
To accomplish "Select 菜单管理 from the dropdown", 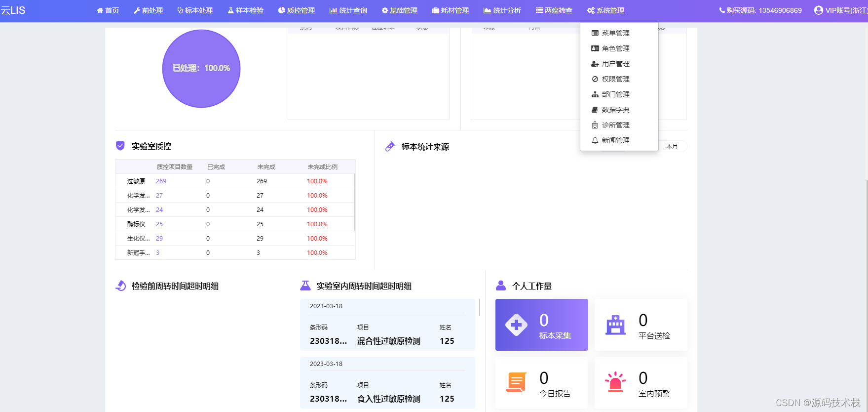I will (x=619, y=33).
